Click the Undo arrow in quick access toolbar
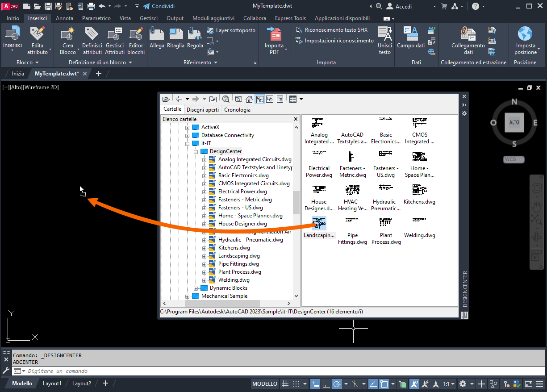Image resolution: width=547 pixels, height=392 pixels. coord(102,6)
